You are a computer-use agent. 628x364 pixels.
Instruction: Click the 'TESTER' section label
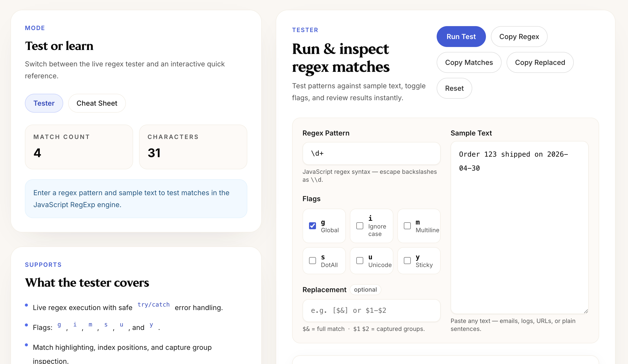tap(305, 30)
